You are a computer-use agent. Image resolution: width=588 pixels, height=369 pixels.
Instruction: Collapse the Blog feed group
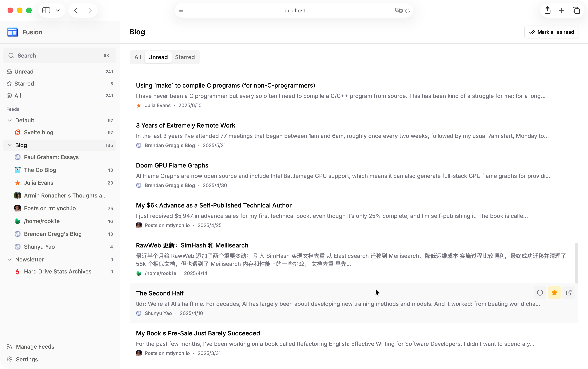point(10,145)
